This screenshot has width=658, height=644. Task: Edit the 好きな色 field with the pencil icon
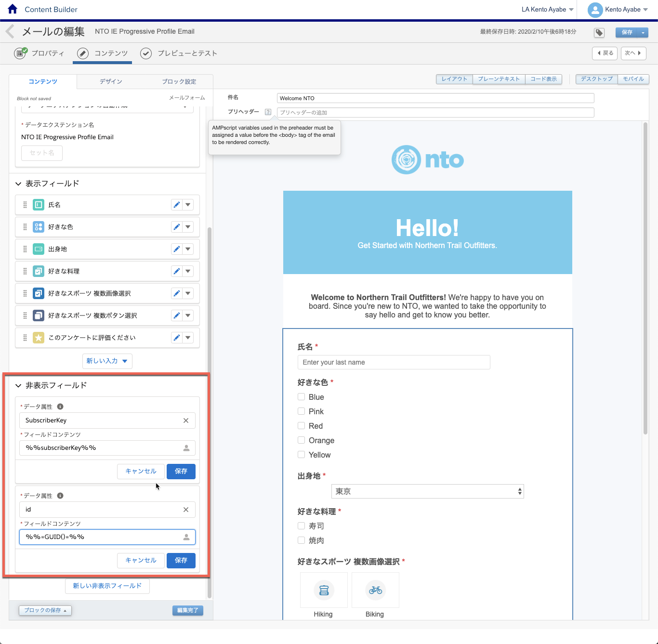(x=177, y=227)
